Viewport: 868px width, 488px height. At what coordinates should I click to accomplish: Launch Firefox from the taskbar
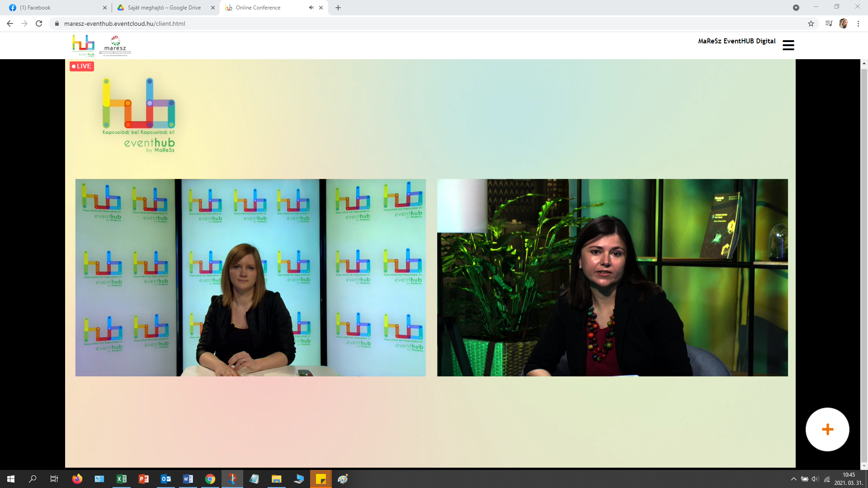tap(77, 479)
